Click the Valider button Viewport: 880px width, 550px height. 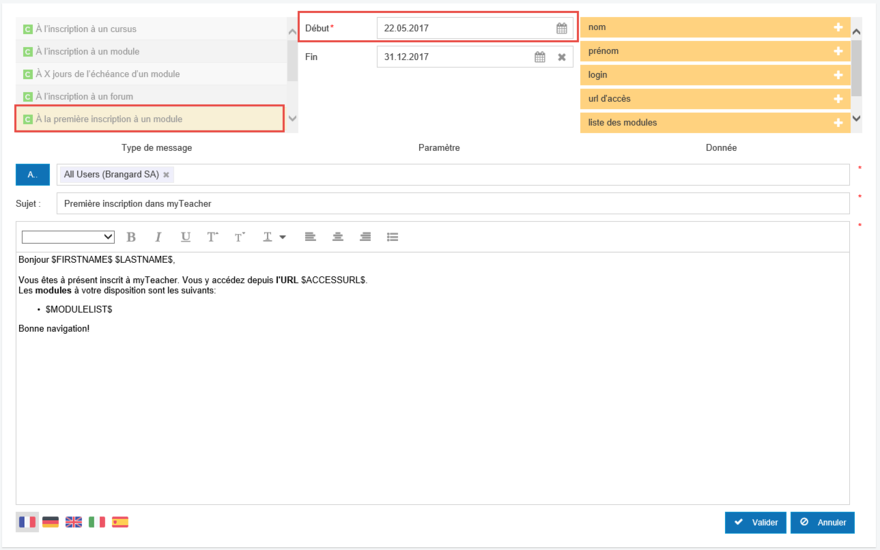755,522
